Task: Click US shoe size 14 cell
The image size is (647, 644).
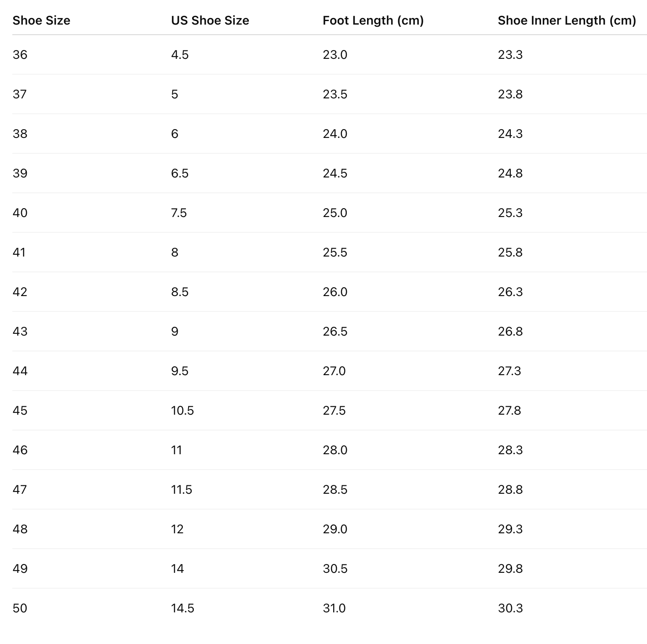Action: click(x=177, y=569)
